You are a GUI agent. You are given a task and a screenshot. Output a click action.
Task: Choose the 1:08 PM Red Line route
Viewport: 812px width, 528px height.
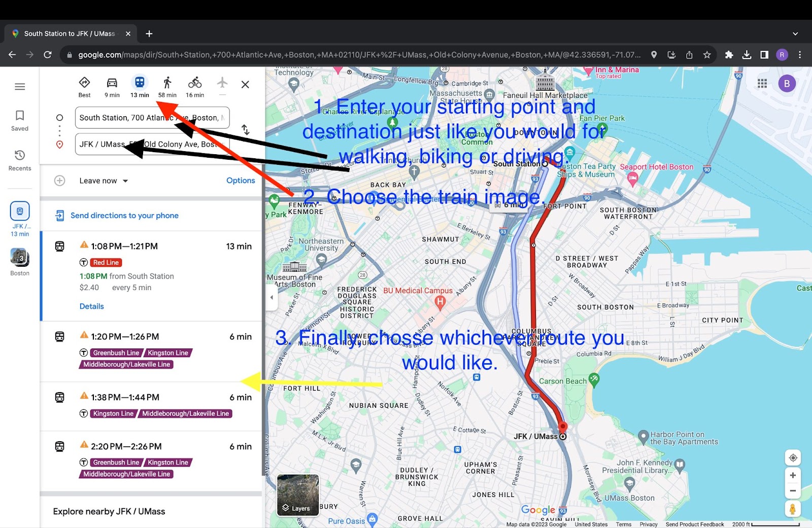(152, 276)
